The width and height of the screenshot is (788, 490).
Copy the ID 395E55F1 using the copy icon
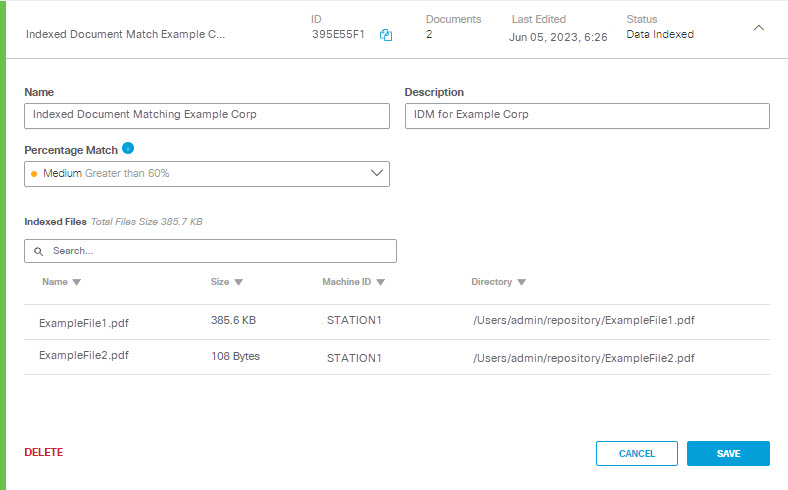point(386,35)
